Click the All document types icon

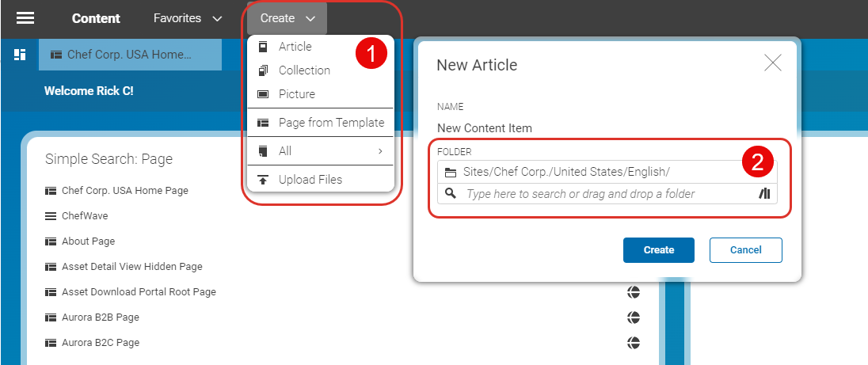(x=264, y=151)
